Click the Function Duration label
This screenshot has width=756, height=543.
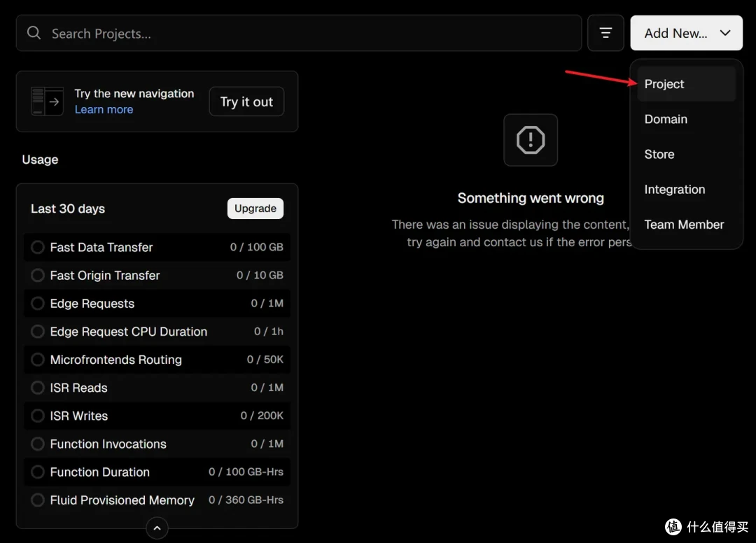click(100, 472)
